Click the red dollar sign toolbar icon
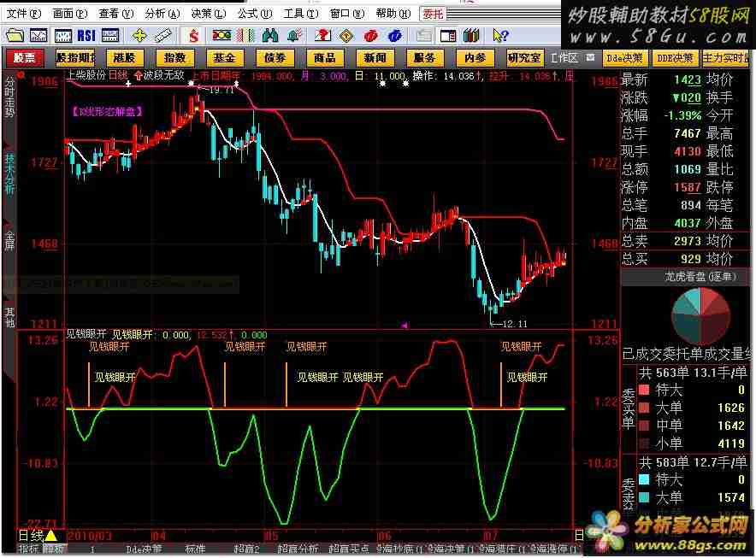Viewport: 756px width, 558px height. point(194,35)
